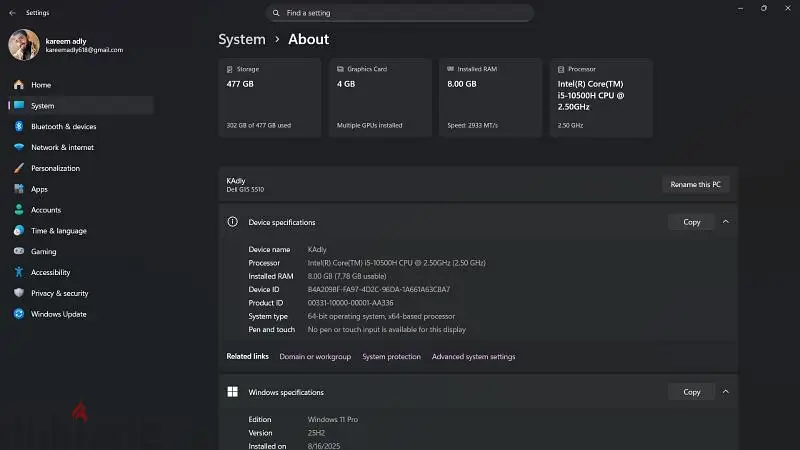Click the kareem adly profile picture

click(x=23, y=45)
